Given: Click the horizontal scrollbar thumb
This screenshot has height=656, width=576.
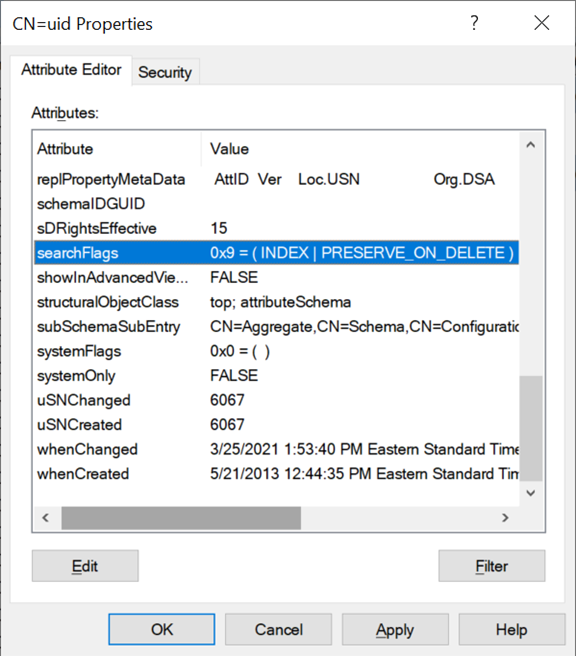Looking at the screenshot, I should point(181,518).
